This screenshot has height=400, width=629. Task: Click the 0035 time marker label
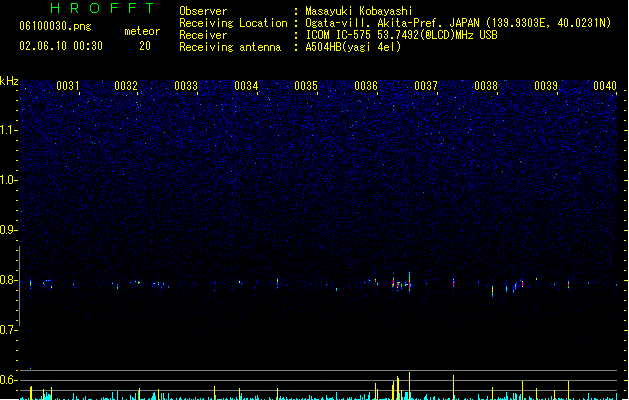[x=306, y=86]
